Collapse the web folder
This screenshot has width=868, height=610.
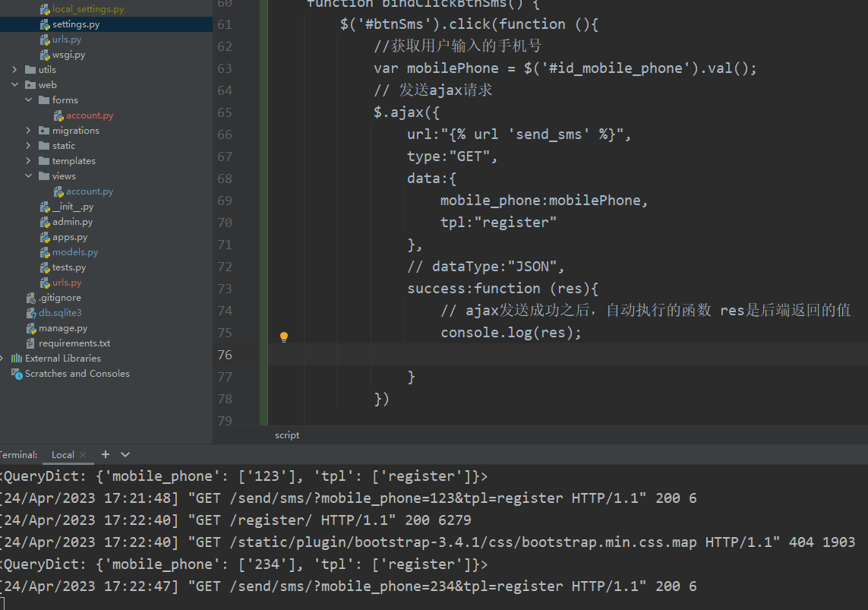coord(15,84)
